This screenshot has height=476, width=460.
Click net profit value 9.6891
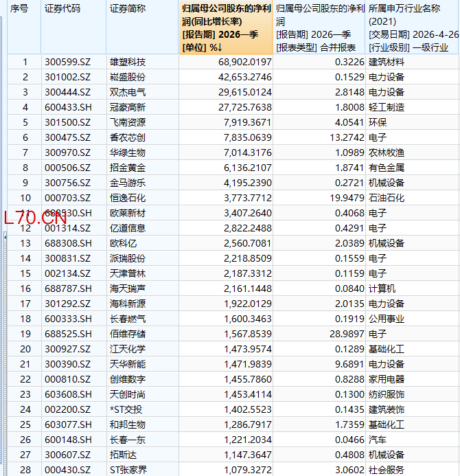[349, 364]
